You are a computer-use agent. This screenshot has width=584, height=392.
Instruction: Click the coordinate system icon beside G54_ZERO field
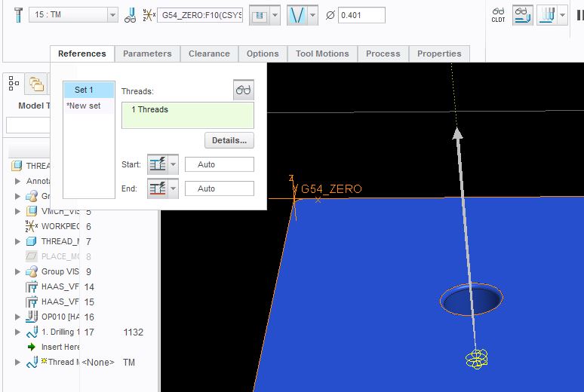pyautogui.click(x=149, y=15)
